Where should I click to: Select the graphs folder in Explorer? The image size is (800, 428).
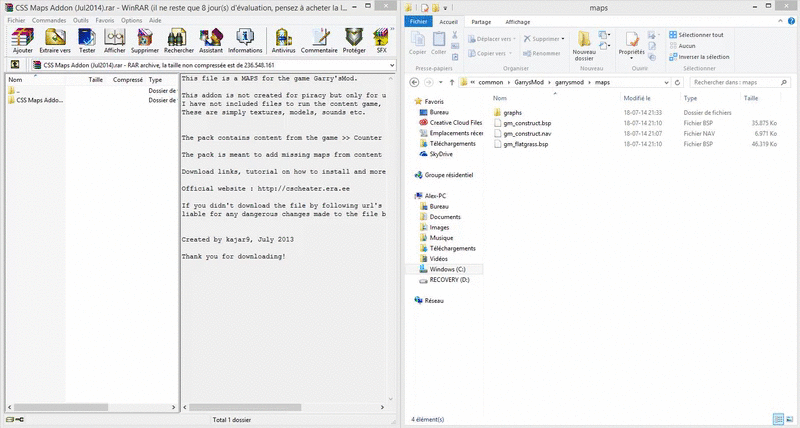(507, 113)
